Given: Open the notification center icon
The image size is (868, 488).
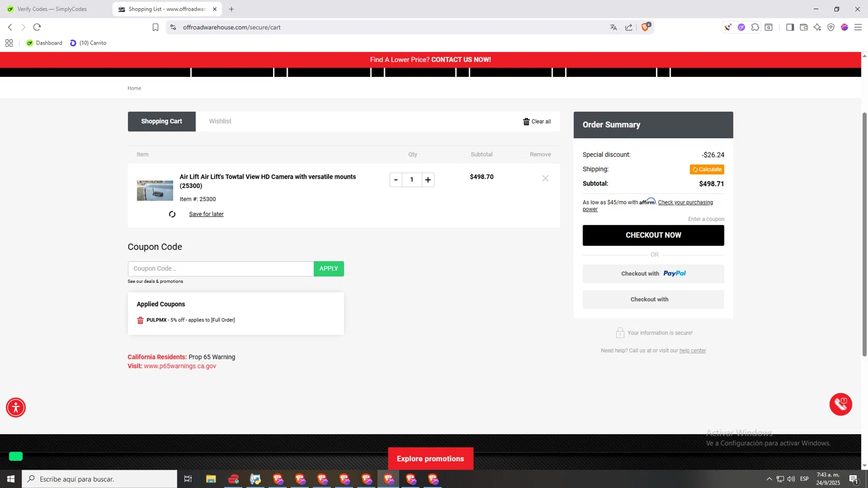Looking at the screenshot, I should click(x=854, y=479).
